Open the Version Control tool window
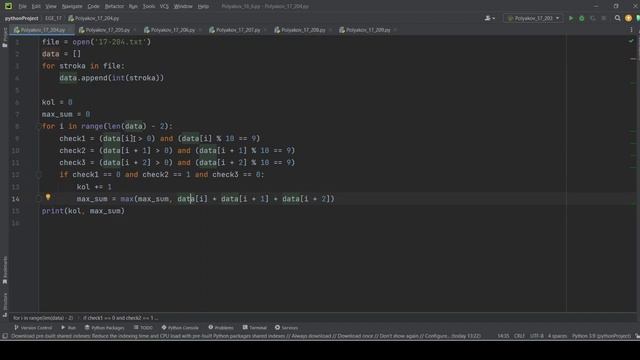Image resolution: width=640 pixels, height=360 pixels. [33, 328]
